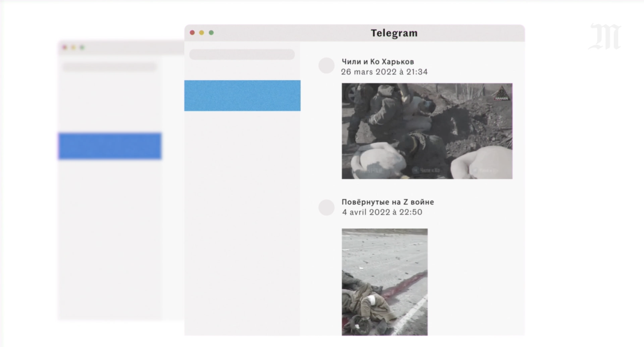The width and height of the screenshot is (644, 347).
Task: Click the Le Monde logo in the corner
Action: click(x=605, y=37)
